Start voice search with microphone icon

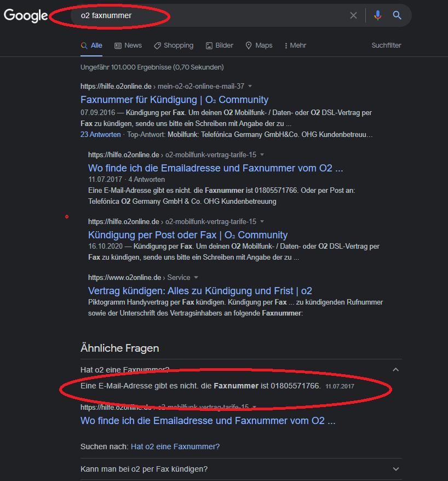pyautogui.click(x=378, y=15)
